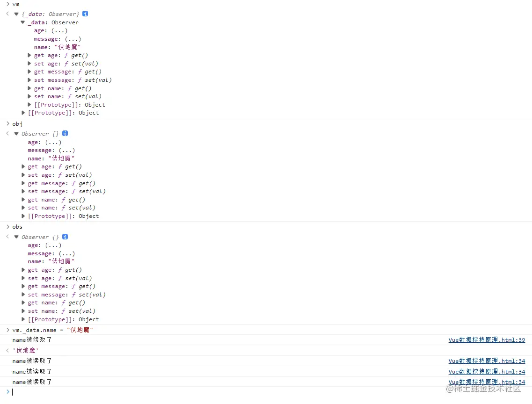
Task: Expand inner [[Prototype]] under vm _data
Action: pos(29,105)
